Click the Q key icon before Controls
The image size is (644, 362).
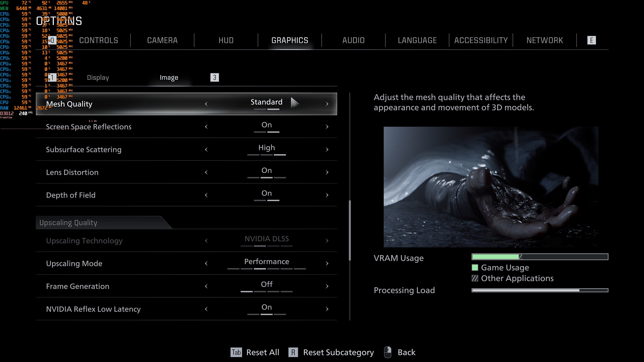coord(52,40)
